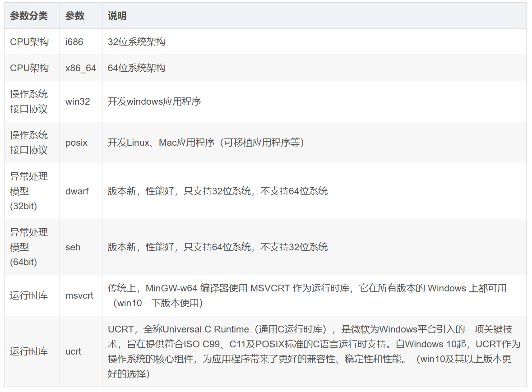Click the UCRT Universal C Runtime description
The height and width of the screenshot is (392, 532).
[x=314, y=351]
